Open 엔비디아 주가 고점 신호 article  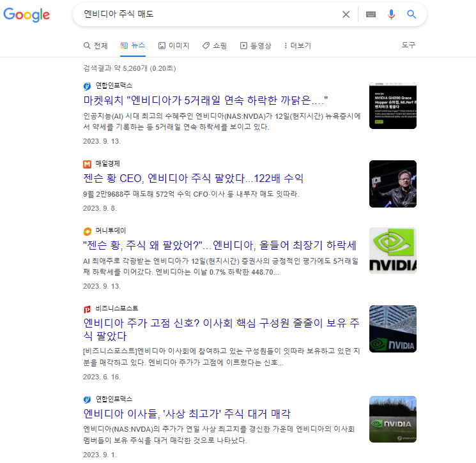pos(221,329)
